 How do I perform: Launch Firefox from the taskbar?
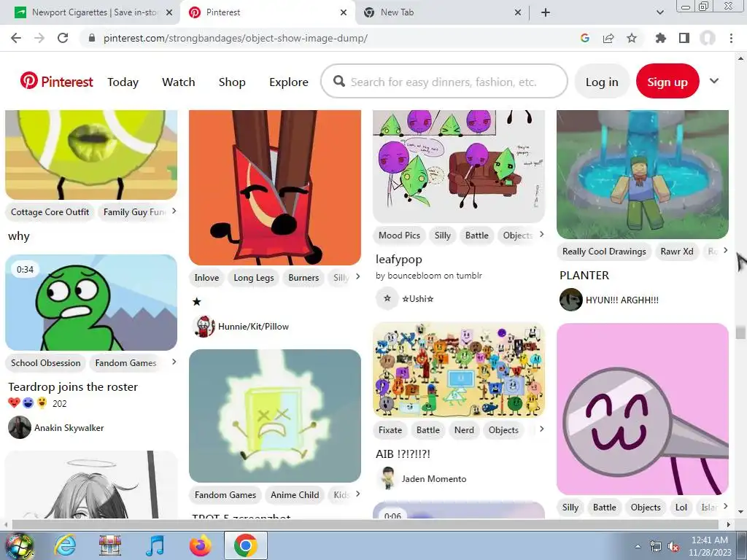pos(201,545)
